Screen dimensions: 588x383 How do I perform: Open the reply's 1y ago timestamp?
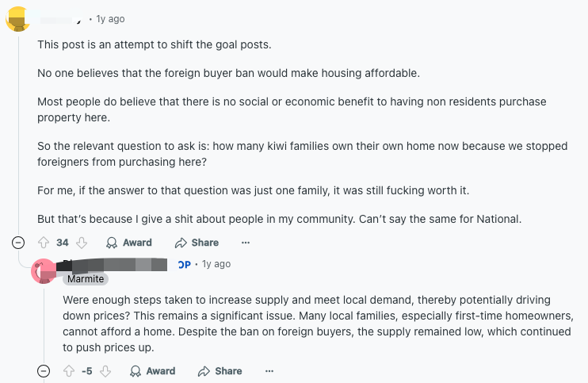tap(216, 264)
